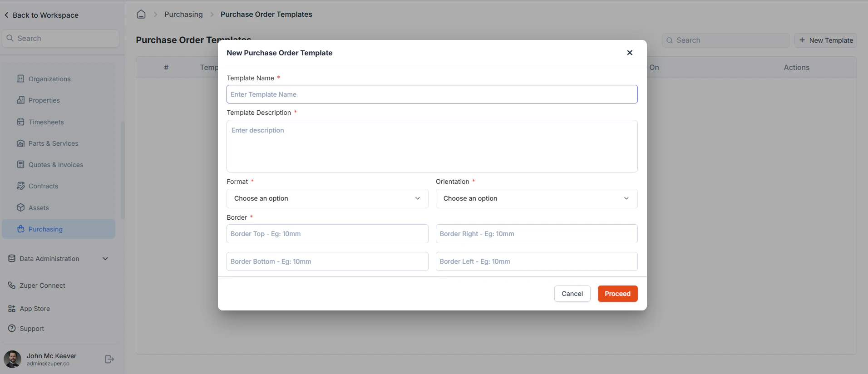Focus the Template Name input field
868x374 pixels.
pos(432,94)
